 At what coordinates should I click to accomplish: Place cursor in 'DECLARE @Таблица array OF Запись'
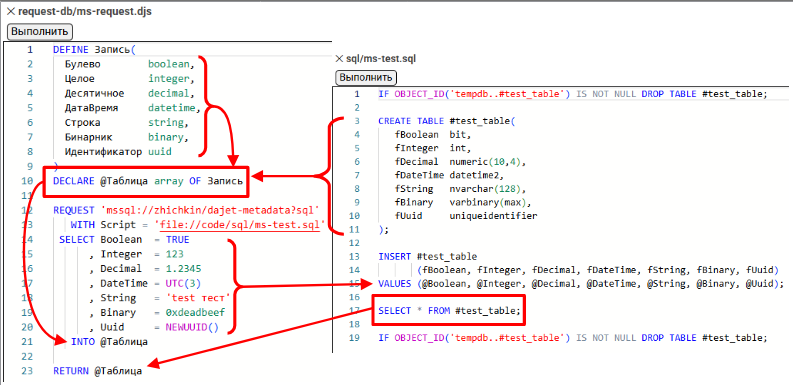pos(148,181)
